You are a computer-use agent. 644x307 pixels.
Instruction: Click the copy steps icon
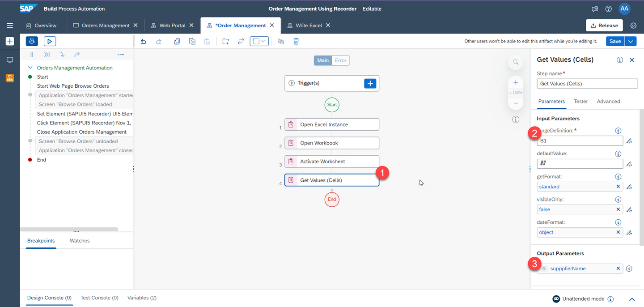click(x=177, y=41)
